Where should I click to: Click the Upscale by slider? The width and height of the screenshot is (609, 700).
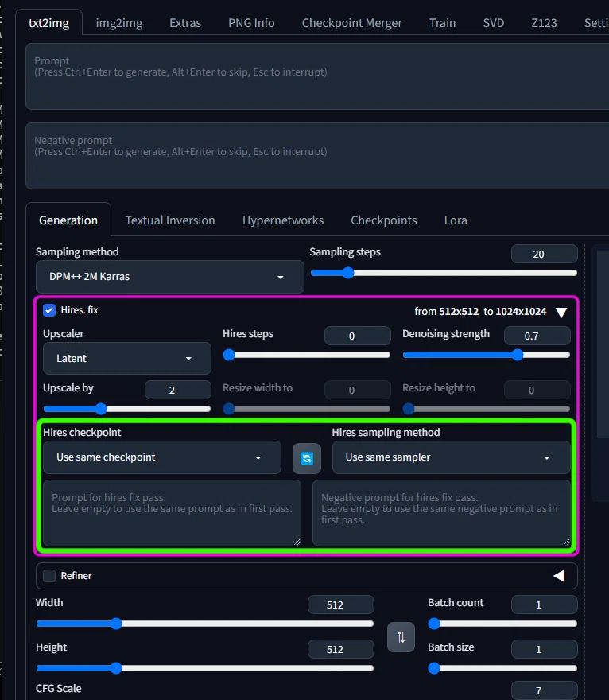[x=126, y=409]
